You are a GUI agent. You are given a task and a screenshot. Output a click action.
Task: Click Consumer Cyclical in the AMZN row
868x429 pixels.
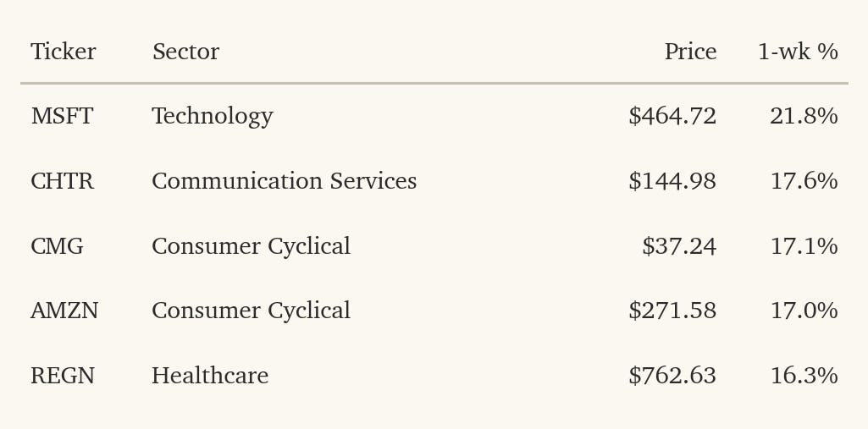click(252, 311)
